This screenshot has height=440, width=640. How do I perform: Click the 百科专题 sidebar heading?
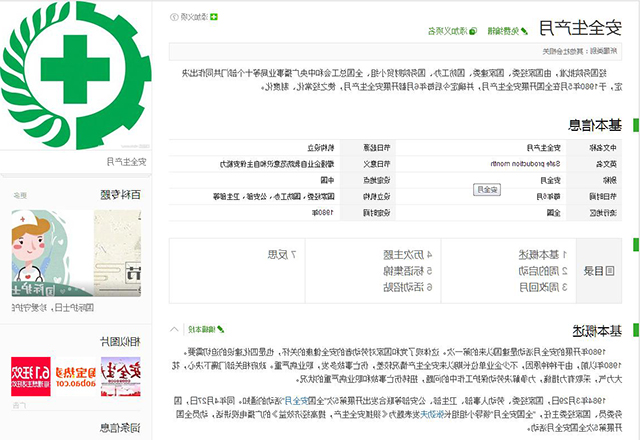(x=121, y=195)
